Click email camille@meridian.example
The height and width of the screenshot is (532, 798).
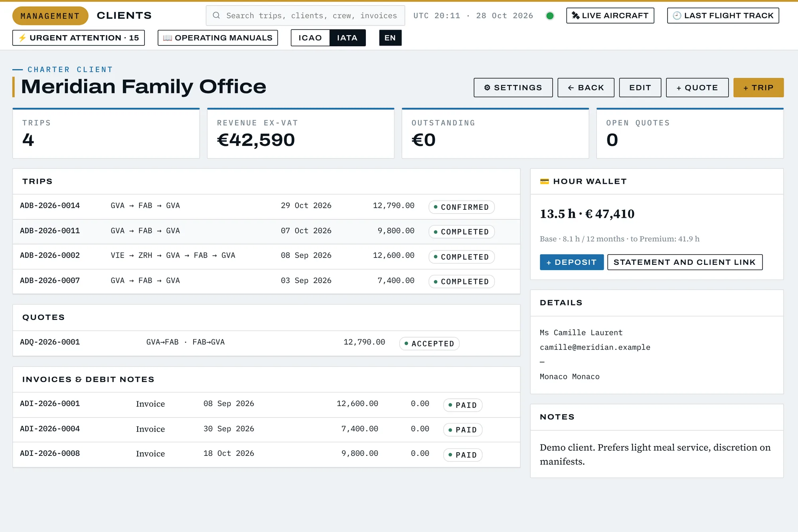[595, 347]
